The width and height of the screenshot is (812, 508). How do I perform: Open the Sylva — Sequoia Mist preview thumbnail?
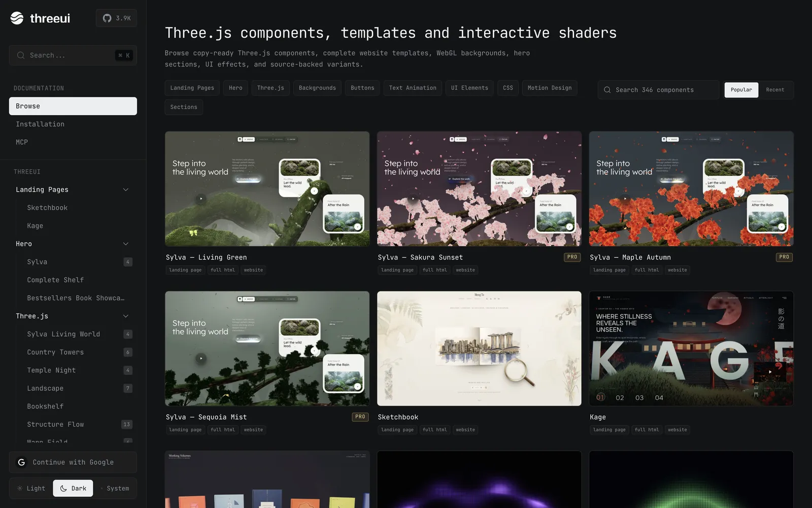267,348
